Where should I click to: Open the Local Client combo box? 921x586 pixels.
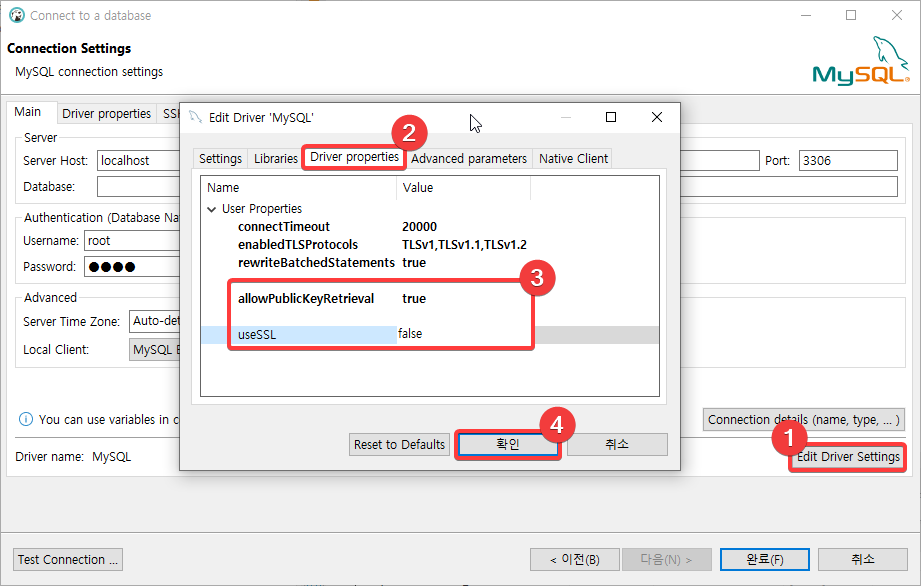[154, 350]
